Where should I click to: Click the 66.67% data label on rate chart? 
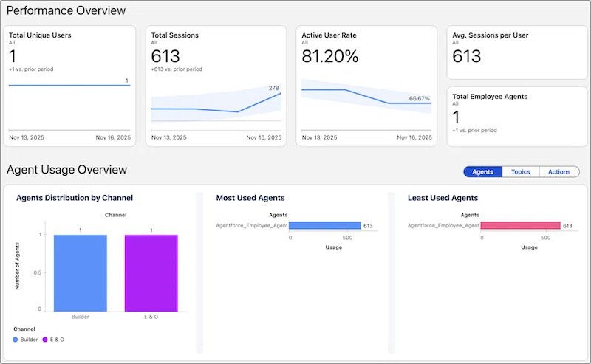pos(419,98)
